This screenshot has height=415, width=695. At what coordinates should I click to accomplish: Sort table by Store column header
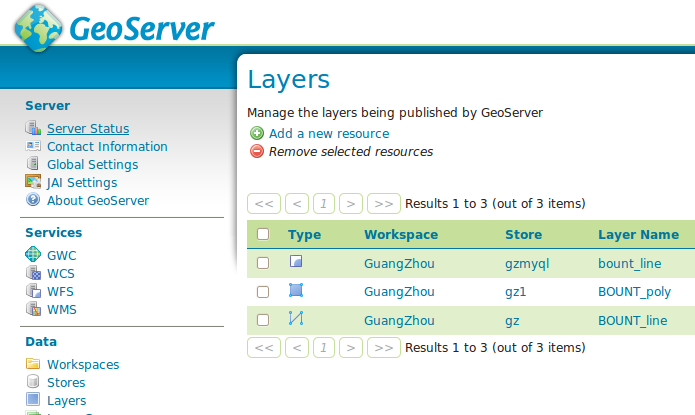[x=523, y=235]
